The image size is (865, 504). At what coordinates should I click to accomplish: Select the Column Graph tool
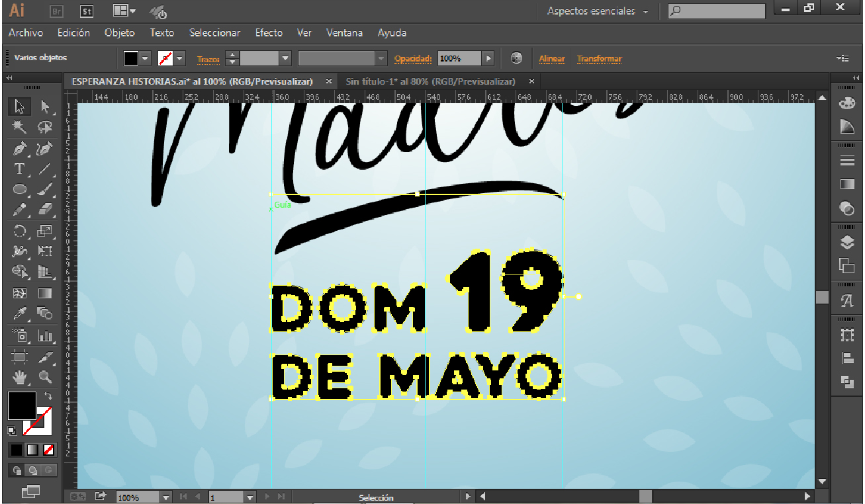(45, 335)
